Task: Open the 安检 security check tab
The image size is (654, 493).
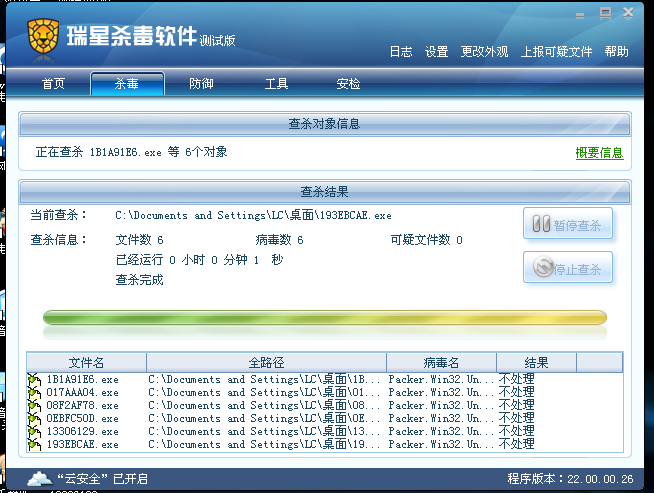Action: click(348, 84)
